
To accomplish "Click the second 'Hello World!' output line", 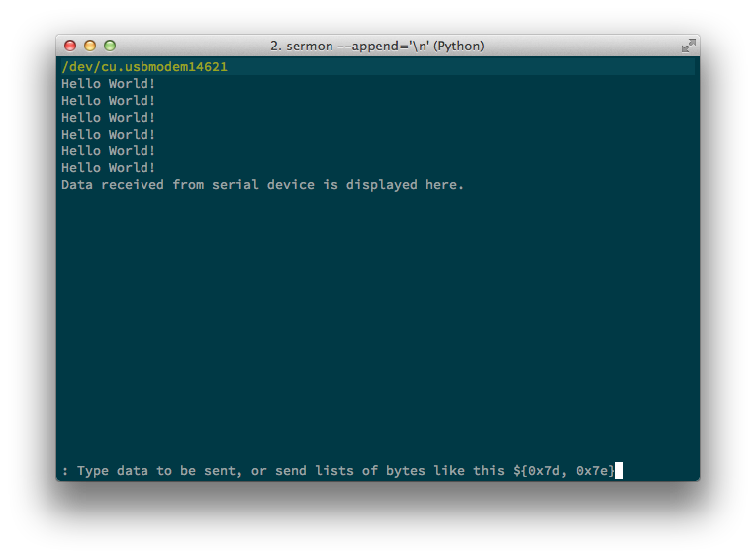I will click(x=109, y=101).
